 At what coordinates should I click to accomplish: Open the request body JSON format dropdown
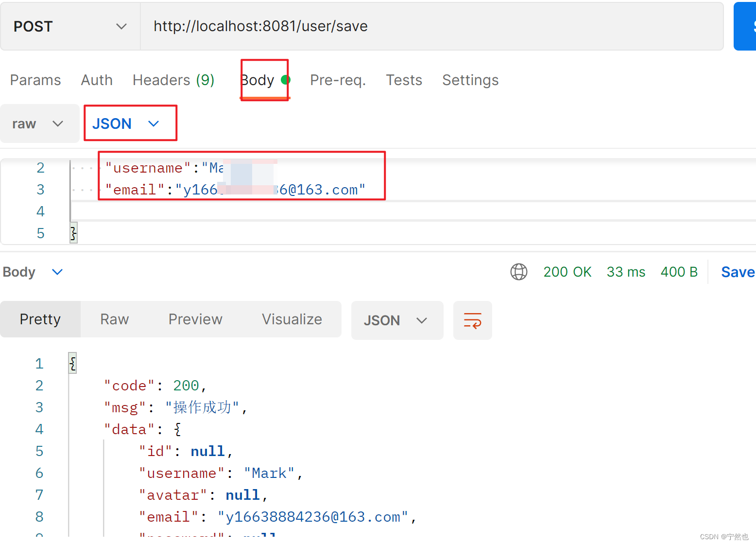[x=127, y=123]
